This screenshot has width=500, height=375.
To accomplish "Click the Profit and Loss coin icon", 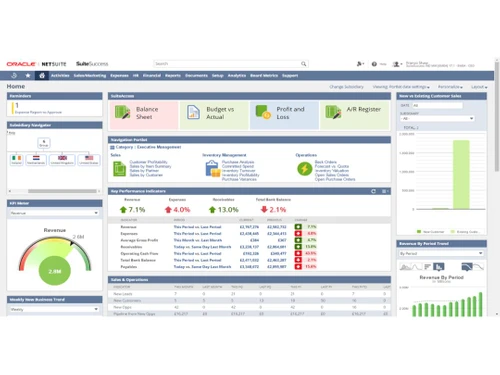I will (263, 112).
